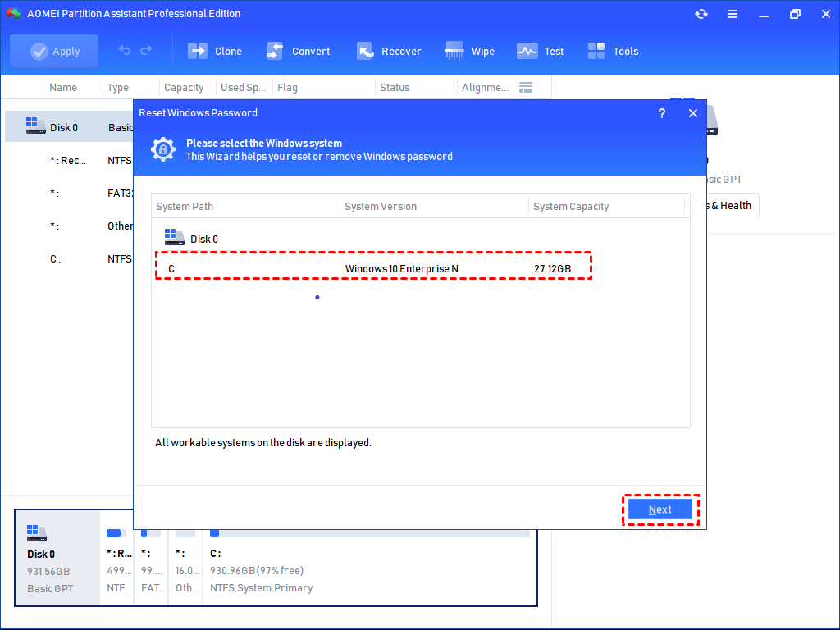This screenshot has height=630, width=840.
Task: Select the Clone tool in the toolbar
Action: tap(215, 51)
